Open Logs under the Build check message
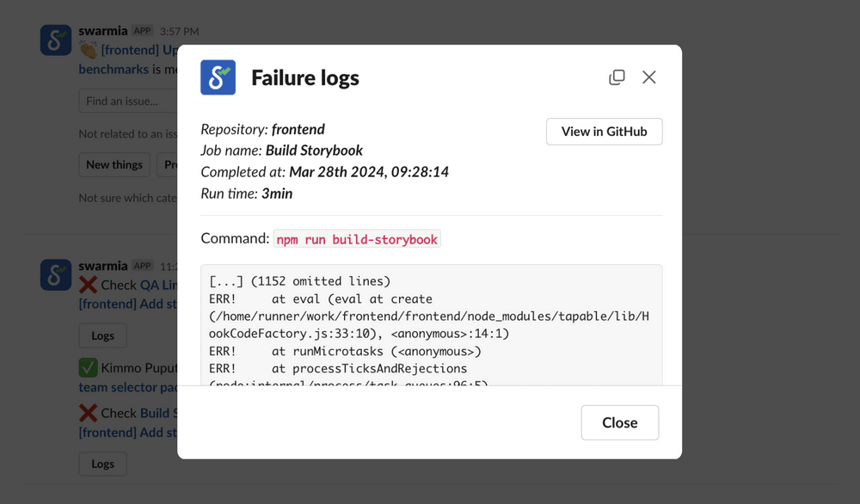This screenshot has height=504, width=860. [102, 464]
